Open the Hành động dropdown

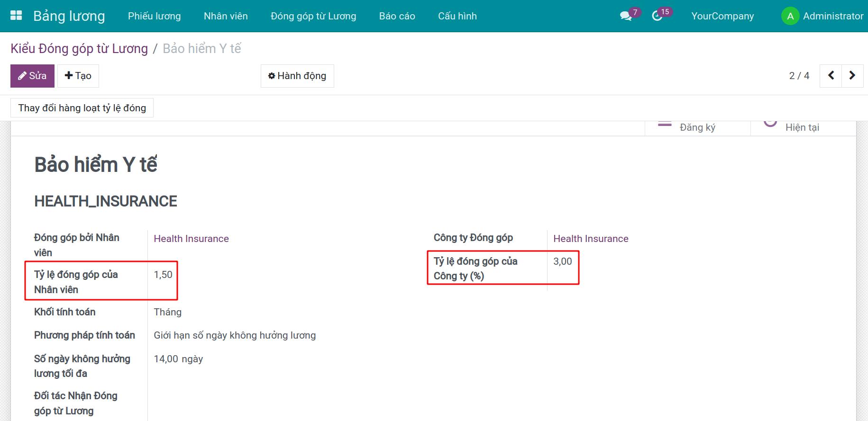297,76
